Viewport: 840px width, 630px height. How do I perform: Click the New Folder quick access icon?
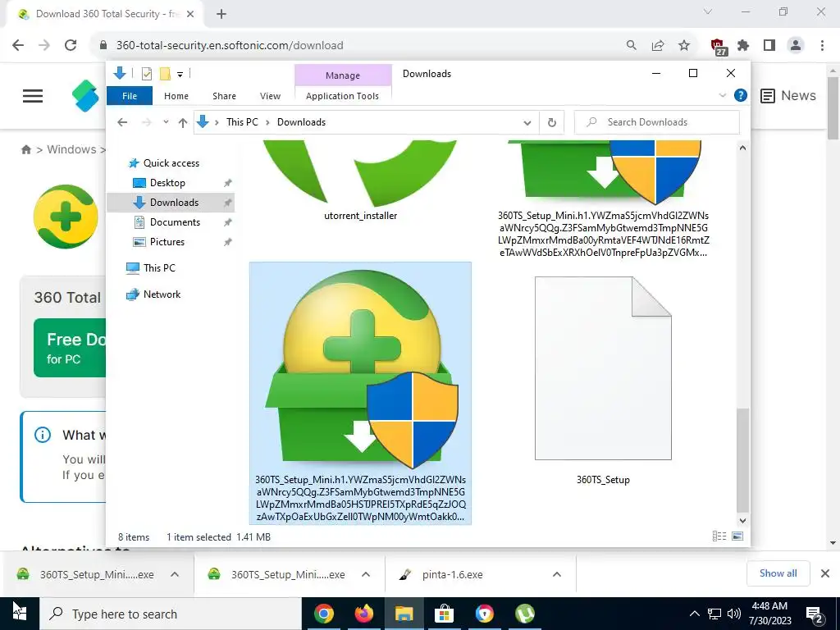165,74
